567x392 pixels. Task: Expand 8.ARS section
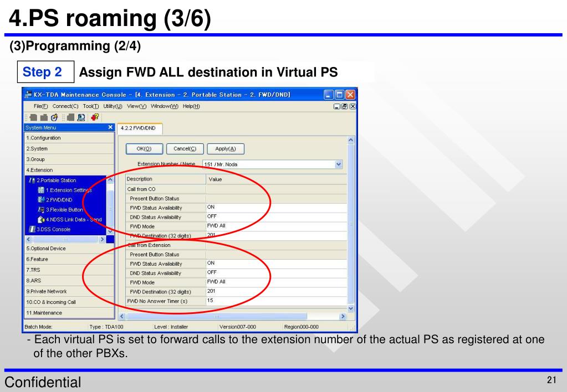[x=69, y=280]
